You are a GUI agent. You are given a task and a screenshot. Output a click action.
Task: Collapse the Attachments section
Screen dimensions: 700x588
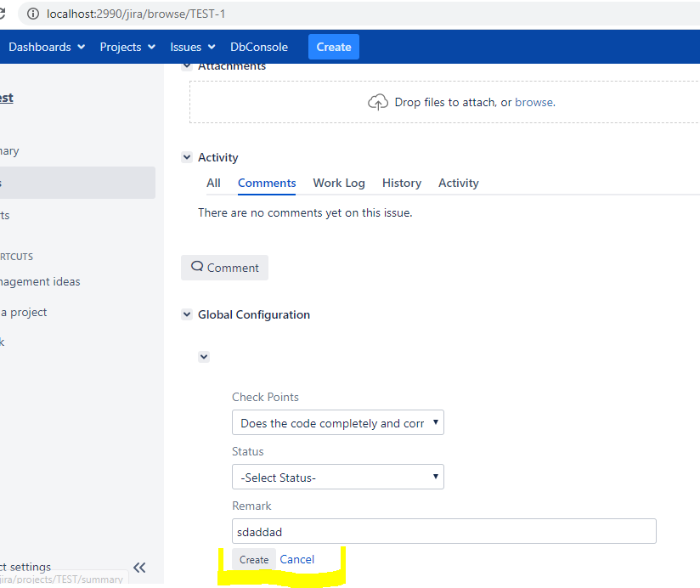coord(187,66)
